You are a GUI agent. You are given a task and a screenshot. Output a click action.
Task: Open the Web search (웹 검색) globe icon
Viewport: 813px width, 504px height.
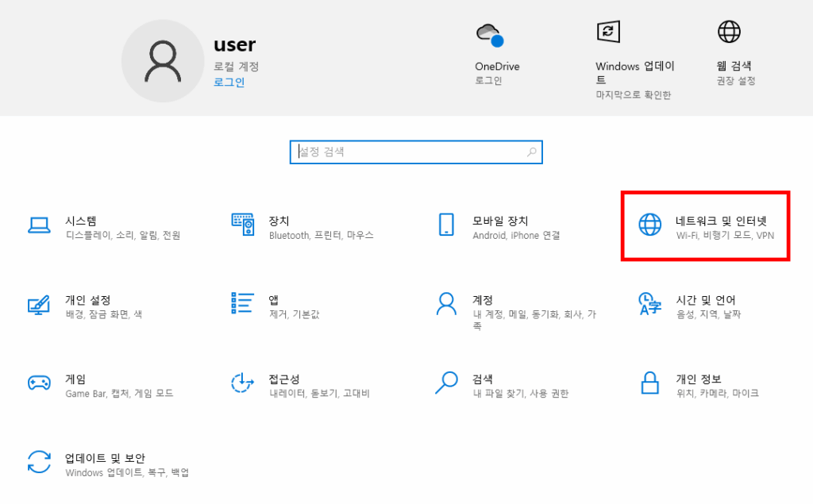coord(728,32)
